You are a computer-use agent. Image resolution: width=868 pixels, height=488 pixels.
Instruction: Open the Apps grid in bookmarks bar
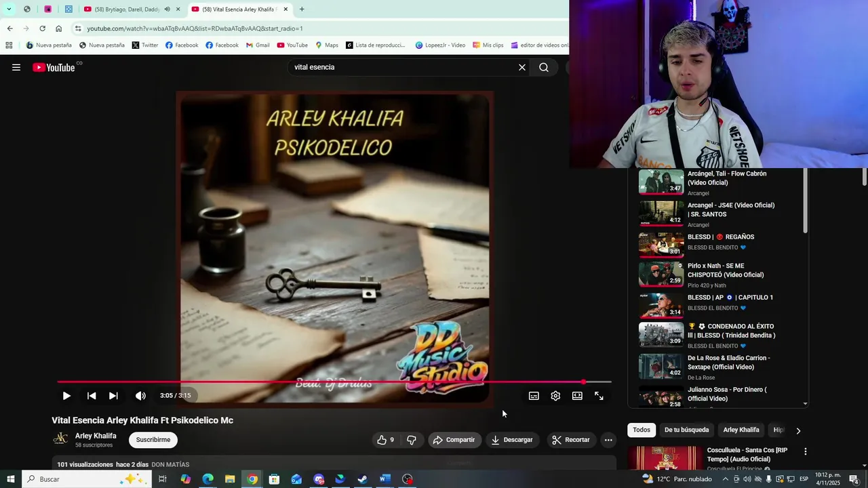(9, 45)
